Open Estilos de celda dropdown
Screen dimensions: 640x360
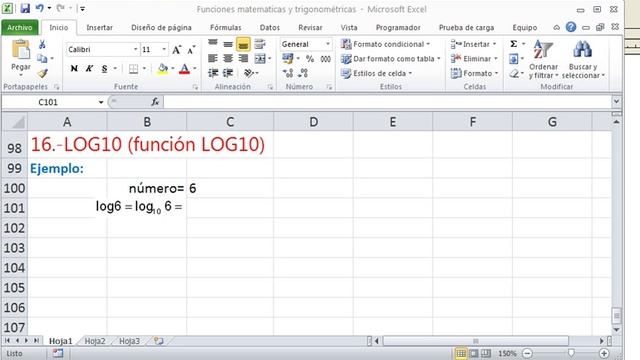pos(376,73)
